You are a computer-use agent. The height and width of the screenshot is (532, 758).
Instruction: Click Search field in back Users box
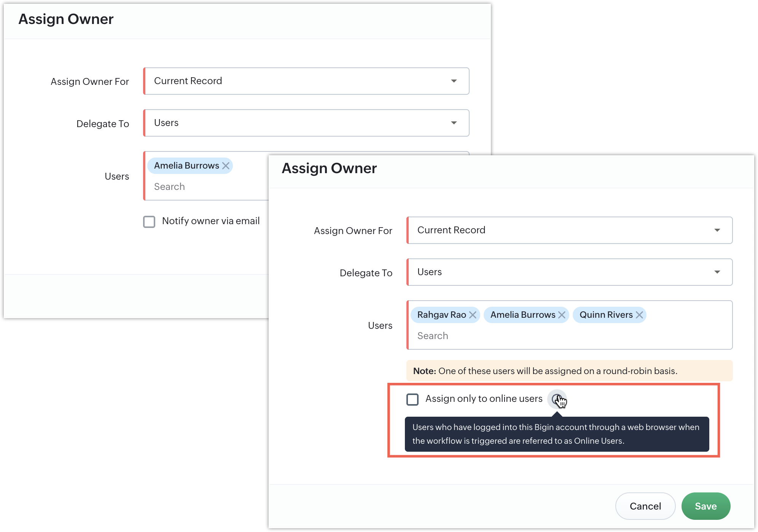(x=205, y=186)
